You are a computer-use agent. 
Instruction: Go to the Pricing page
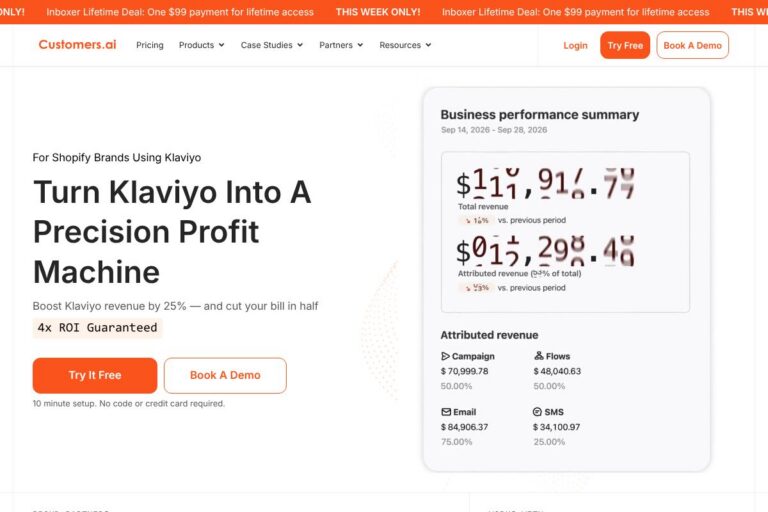point(150,45)
